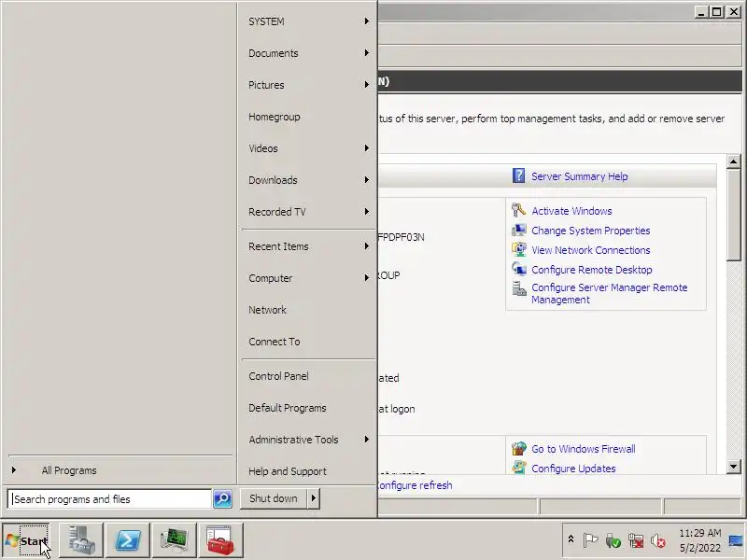The width and height of the screenshot is (747, 560).
Task: Click Configure Remote Desktop link
Action: tap(592, 270)
